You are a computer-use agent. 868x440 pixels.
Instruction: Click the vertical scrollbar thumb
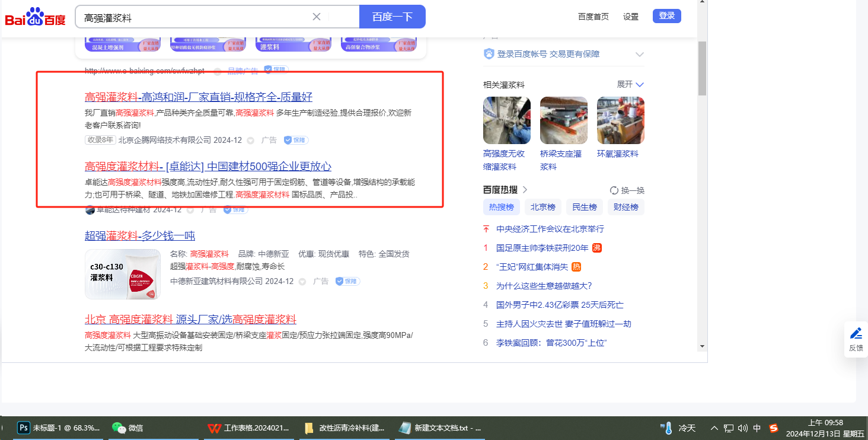702,68
